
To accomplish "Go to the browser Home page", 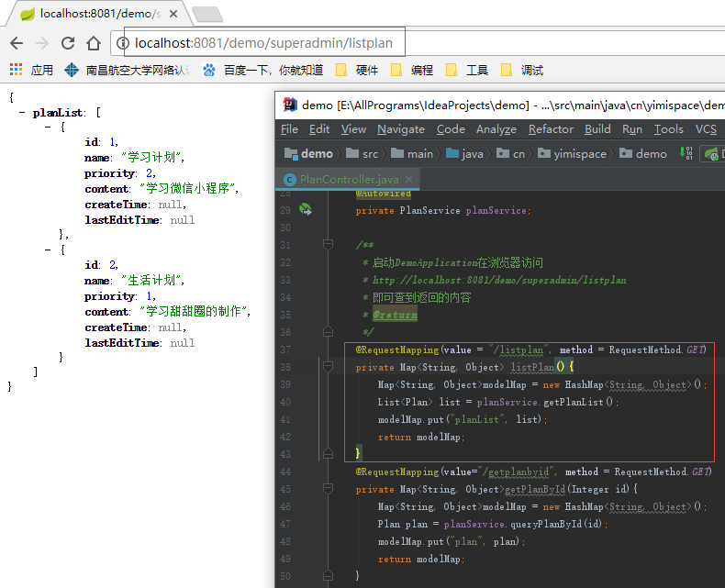I will [x=94, y=43].
